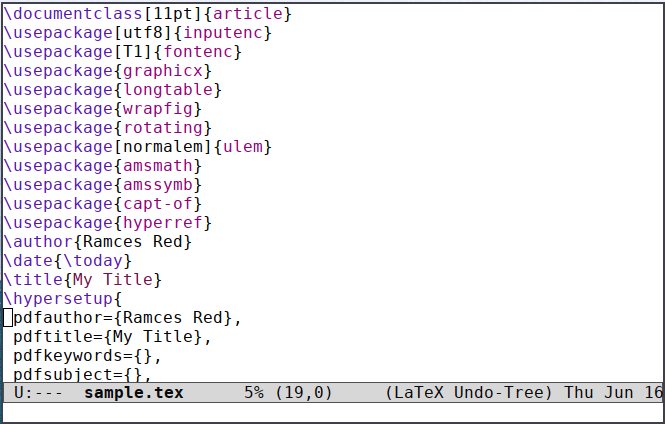665x424 pixels.
Task: Click the U:--- status indicator in mode line
Action: 38,393
